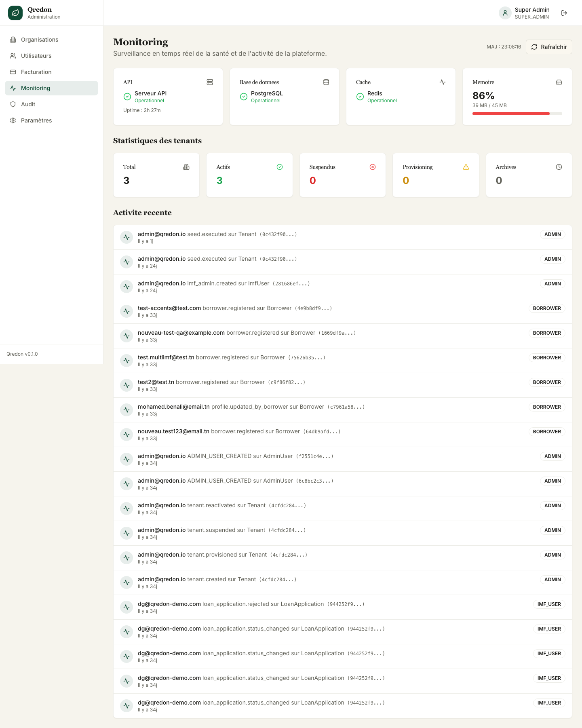Click the Total tenants card
The width and height of the screenshot is (582, 728).
(x=156, y=175)
